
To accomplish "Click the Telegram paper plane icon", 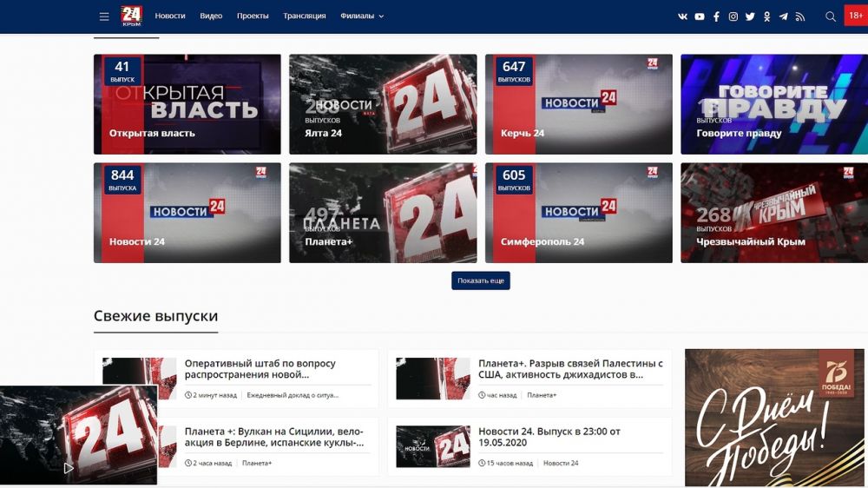I will point(784,16).
